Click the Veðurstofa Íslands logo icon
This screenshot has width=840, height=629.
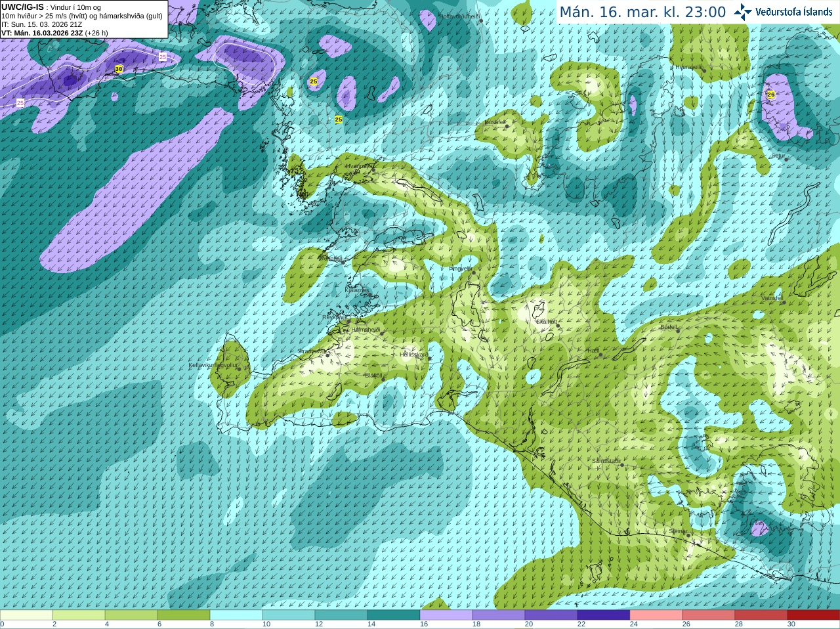pyautogui.click(x=743, y=12)
